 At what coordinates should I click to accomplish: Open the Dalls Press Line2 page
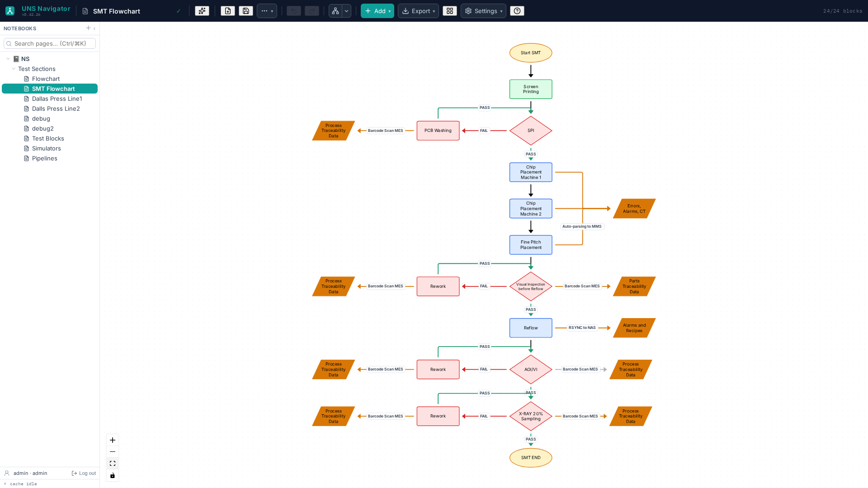tap(56, 108)
